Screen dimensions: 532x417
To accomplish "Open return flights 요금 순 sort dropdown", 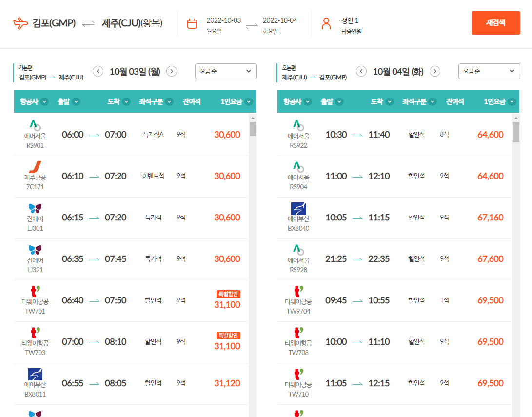I will point(489,71).
